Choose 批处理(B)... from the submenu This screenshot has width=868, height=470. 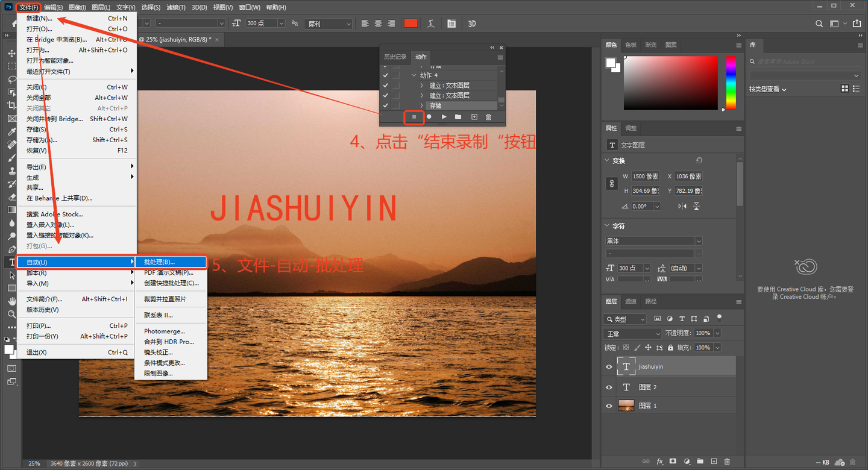tap(159, 262)
